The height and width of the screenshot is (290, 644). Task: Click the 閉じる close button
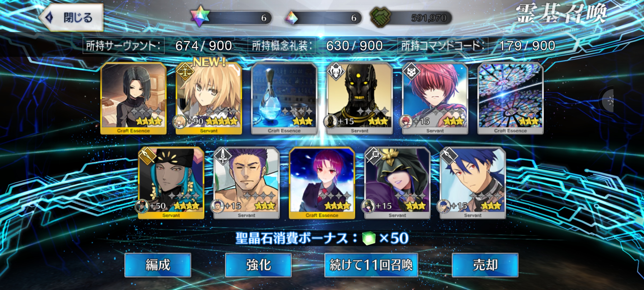[x=71, y=18]
